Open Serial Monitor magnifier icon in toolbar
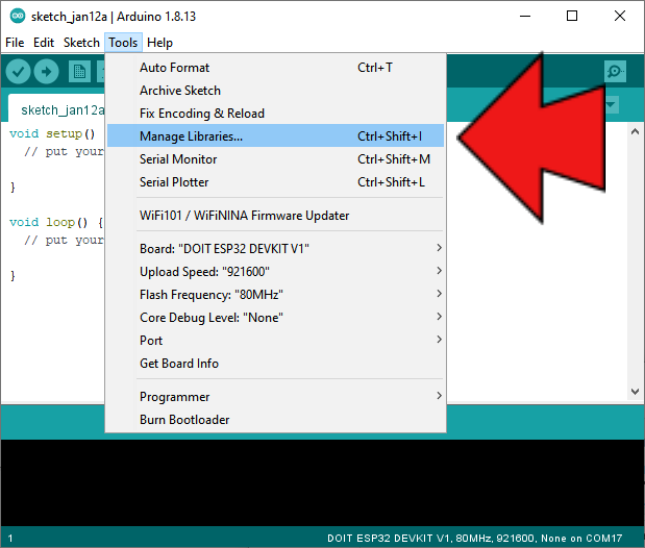The height and width of the screenshot is (548, 645). click(x=615, y=71)
